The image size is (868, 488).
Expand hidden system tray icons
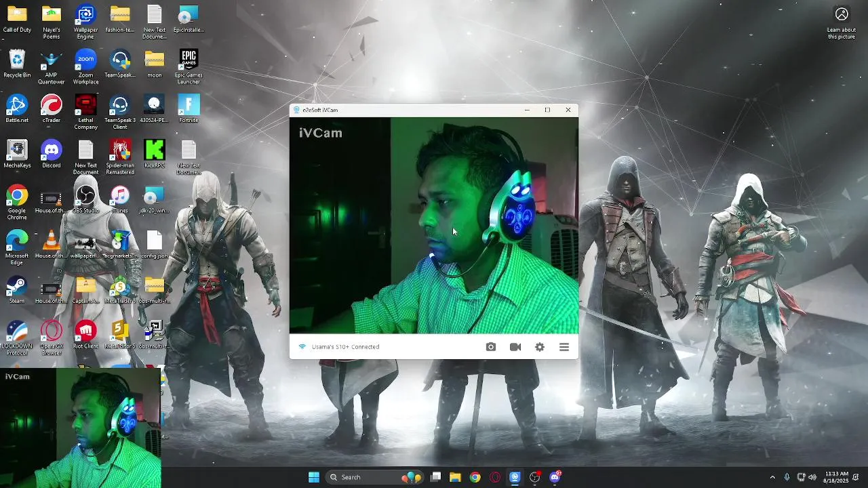tap(772, 477)
